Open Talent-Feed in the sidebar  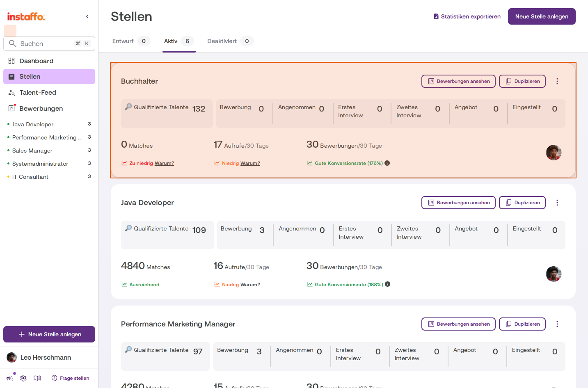tap(49, 93)
